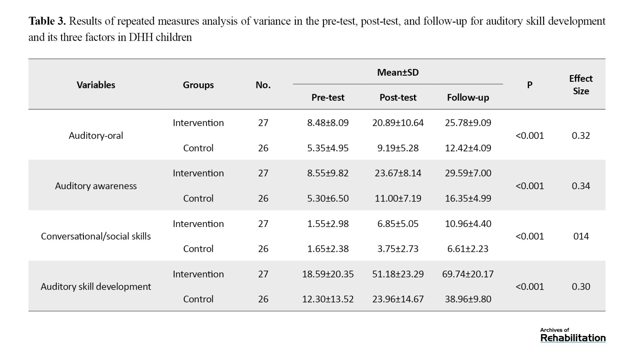This screenshot has width=636, height=364.
Task: Click the Auditory skill development row label
Action: (x=96, y=286)
